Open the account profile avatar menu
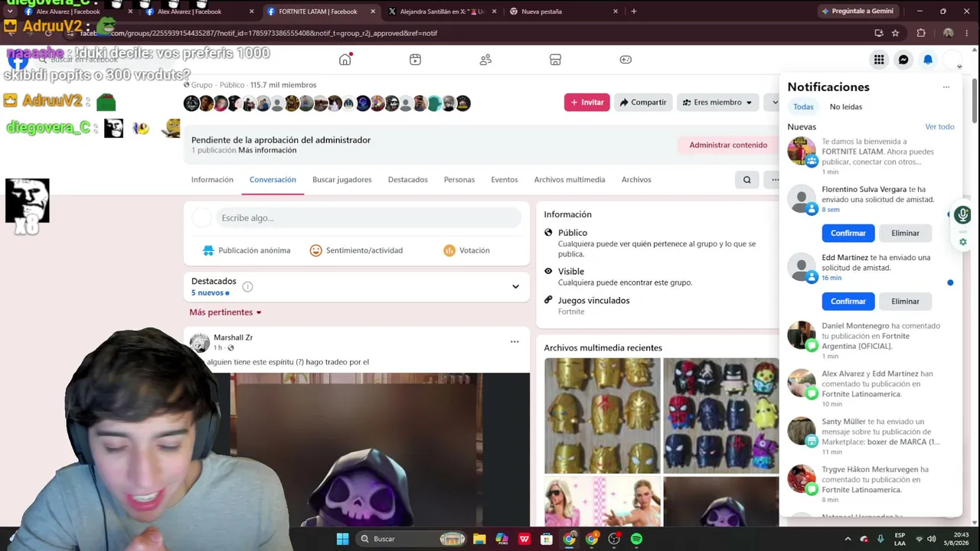 tap(952, 60)
